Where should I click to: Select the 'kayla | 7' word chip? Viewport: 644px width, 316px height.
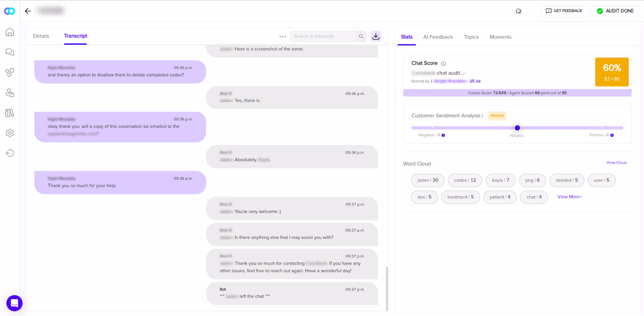pyautogui.click(x=500, y=180)
